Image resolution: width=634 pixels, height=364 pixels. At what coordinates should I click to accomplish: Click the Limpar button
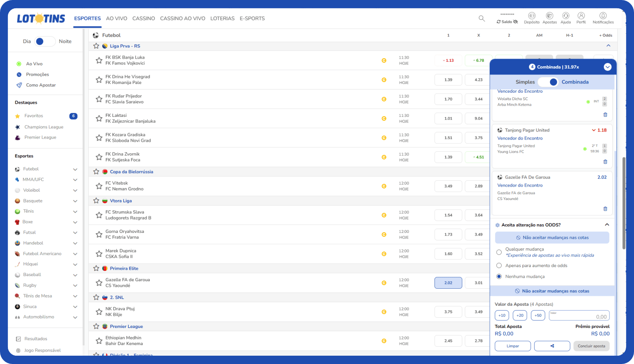[x=513, y=346]
